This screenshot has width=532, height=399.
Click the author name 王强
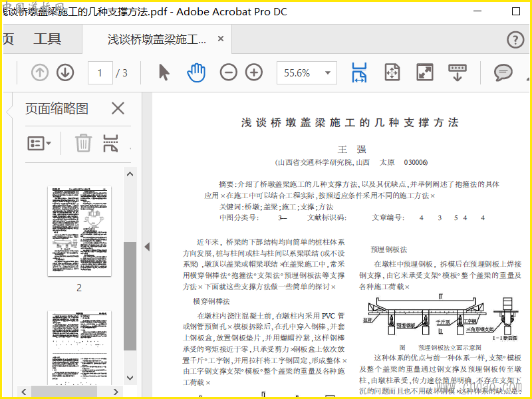tap(352, 149)
